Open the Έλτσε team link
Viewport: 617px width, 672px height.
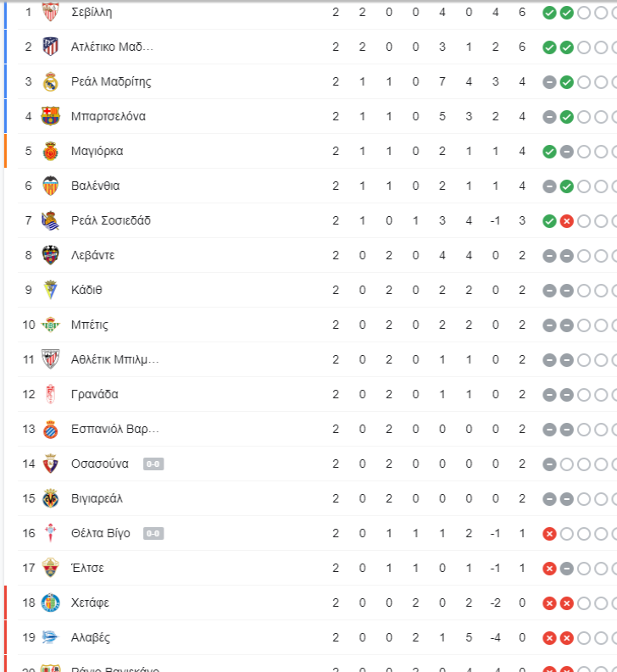click(87, 568)
